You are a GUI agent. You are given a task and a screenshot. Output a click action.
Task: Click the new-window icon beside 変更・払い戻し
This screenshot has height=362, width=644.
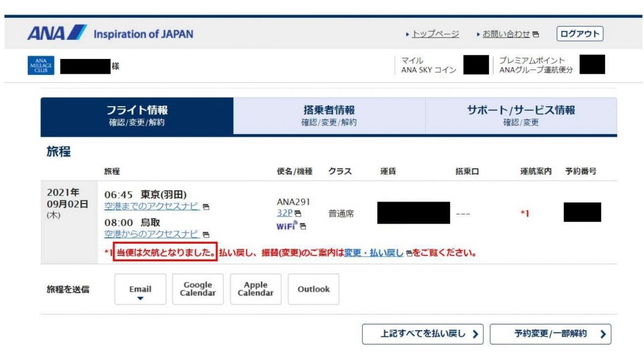pos(409,253)
